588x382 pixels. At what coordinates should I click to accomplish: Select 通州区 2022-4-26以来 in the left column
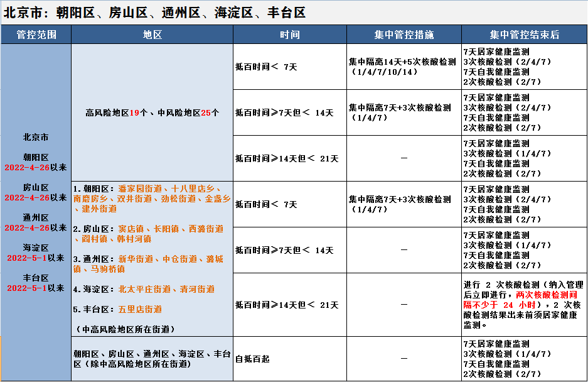(x=36, y=222)
